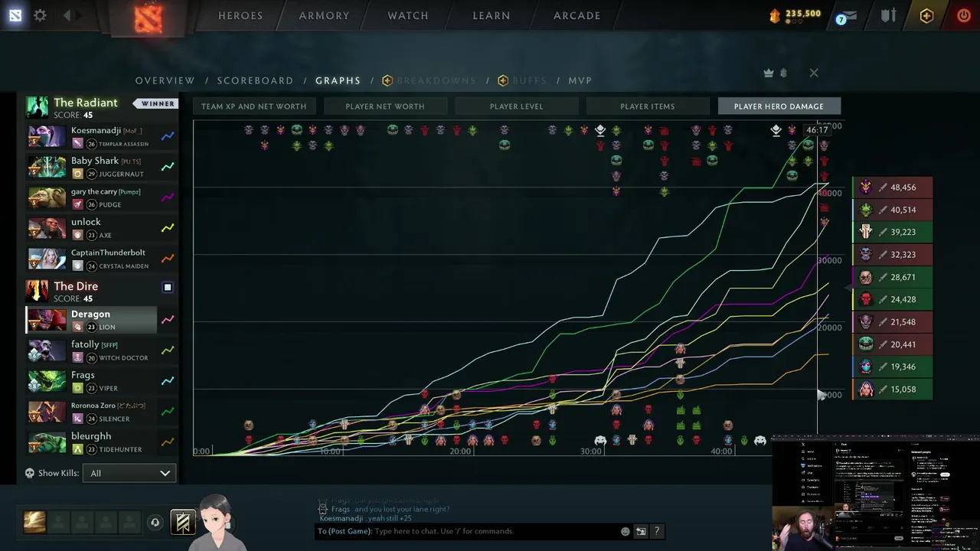Click the 40,514 damage legend entry
Viewport: 980px width, 551px height.
pos(893,210)
